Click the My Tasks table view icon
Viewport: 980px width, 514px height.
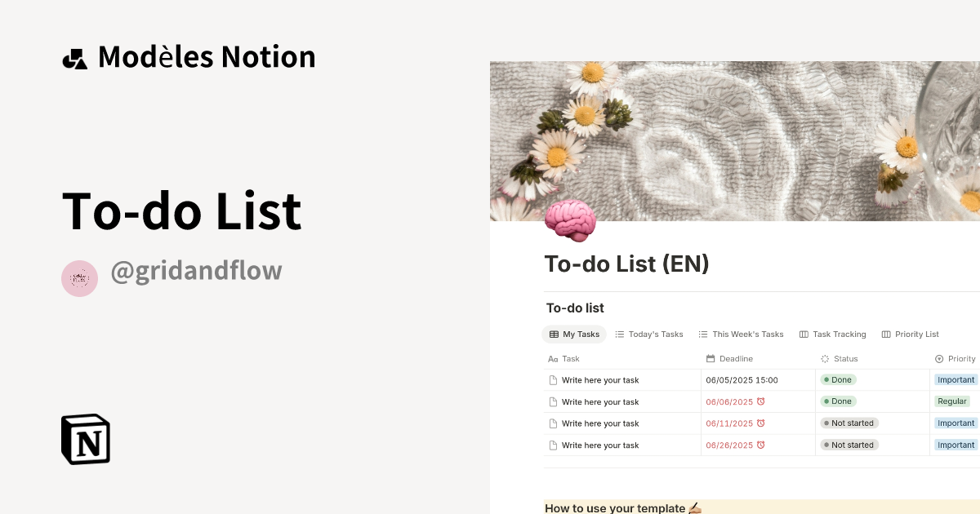(555, 335)
